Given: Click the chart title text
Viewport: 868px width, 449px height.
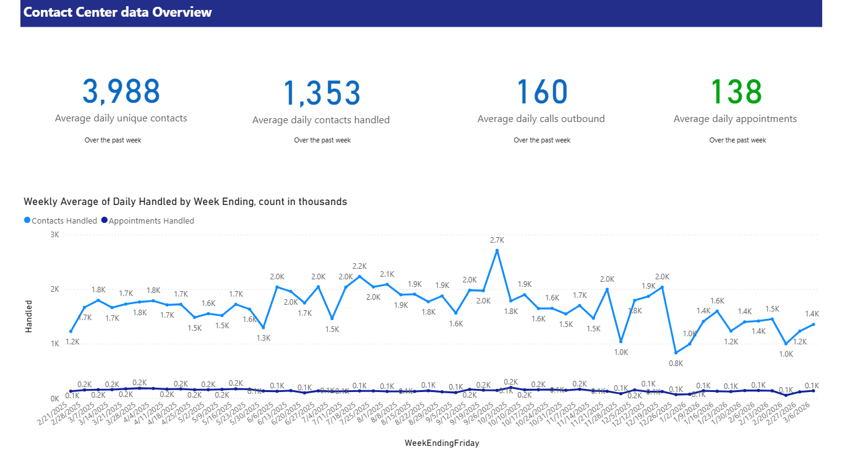Looking at the screenshot, I should tap(185, 201).
